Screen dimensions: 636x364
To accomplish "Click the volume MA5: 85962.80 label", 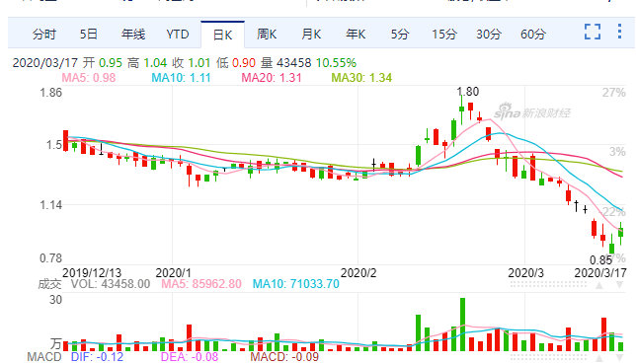I will click(201, 284).
